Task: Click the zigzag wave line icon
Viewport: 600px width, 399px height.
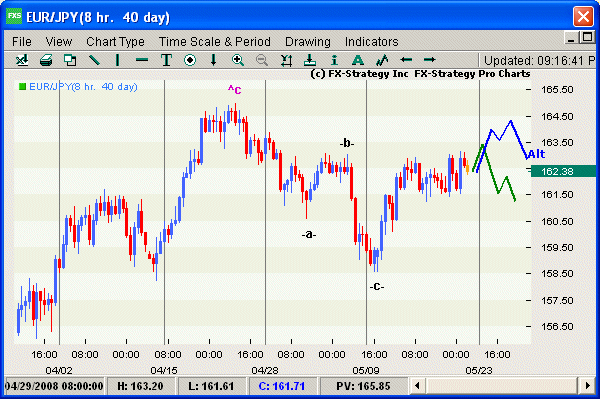Action: click(x=382, y=60)
